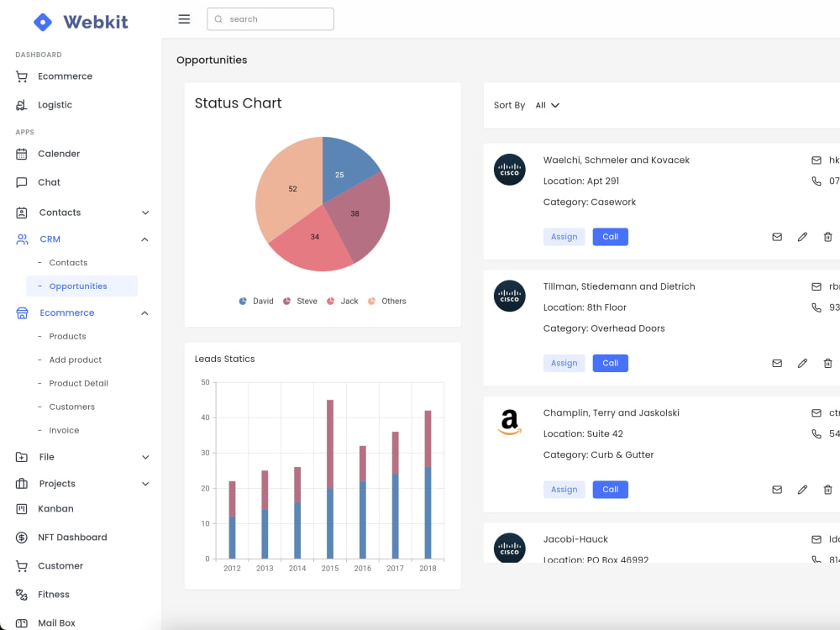Call Waelchi, Schmeler and Kovacek

[610, 237]
